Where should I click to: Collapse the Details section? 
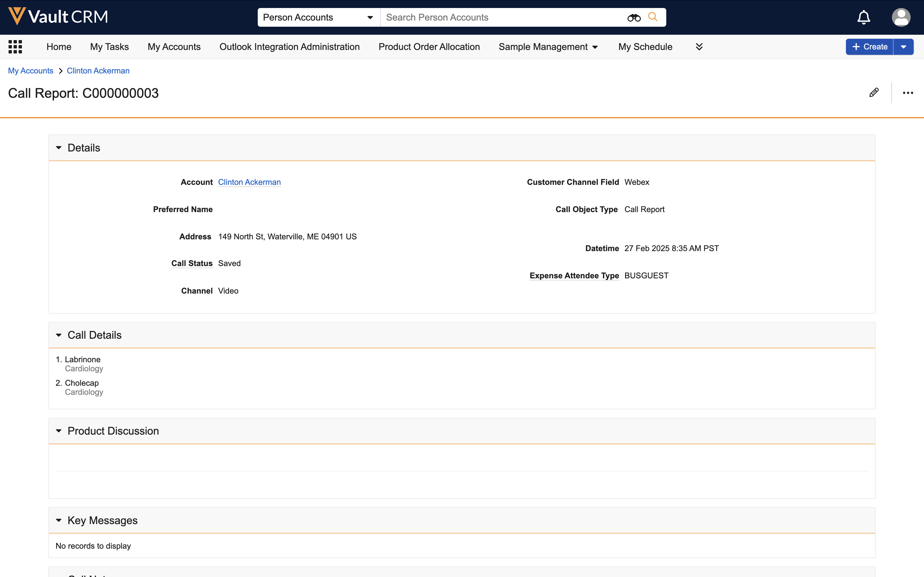59,148
